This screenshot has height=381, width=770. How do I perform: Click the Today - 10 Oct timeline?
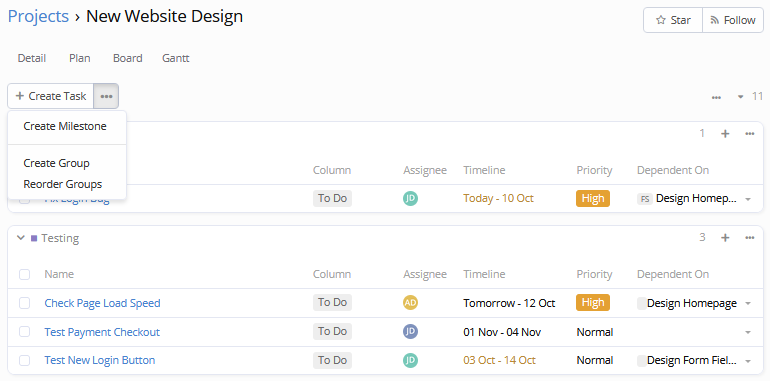click(498, 199)
